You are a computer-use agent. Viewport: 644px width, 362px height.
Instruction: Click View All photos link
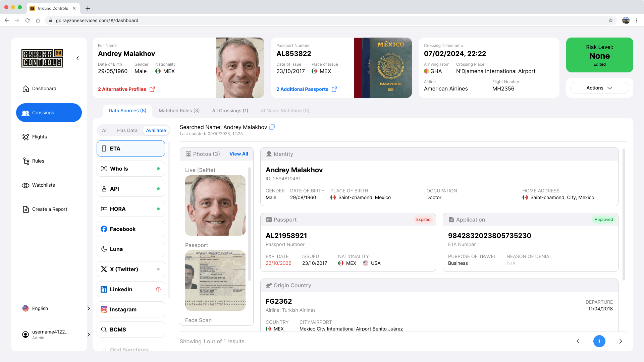[238, 154]
